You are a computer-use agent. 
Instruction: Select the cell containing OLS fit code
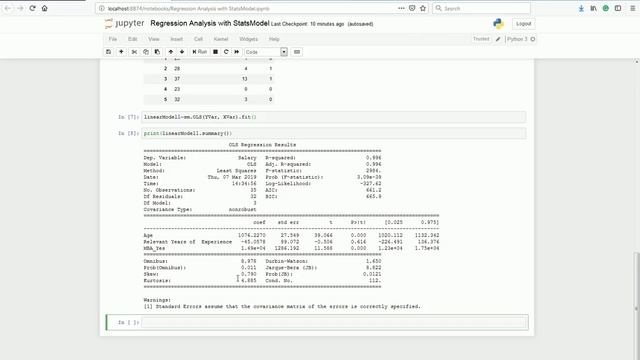[333, 117]
